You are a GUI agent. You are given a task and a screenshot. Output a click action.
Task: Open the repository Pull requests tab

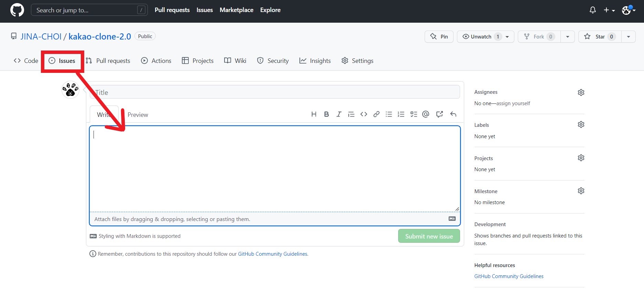point(108,61)
